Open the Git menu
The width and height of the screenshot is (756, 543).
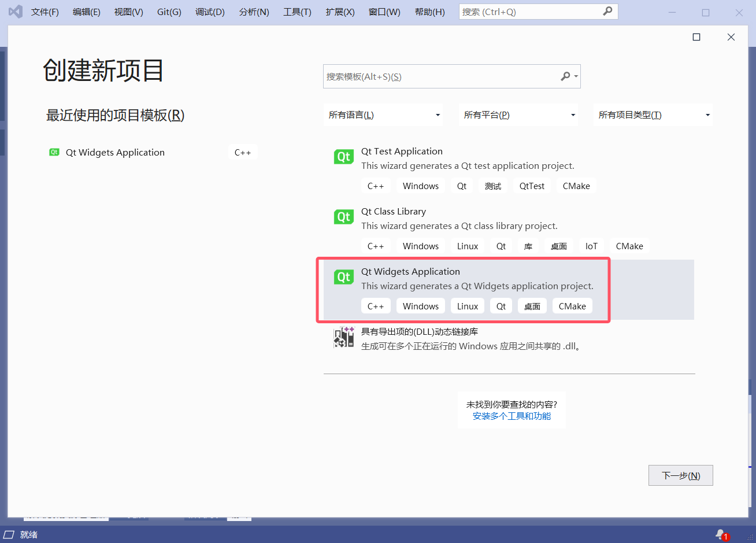[x=169, y=12]
